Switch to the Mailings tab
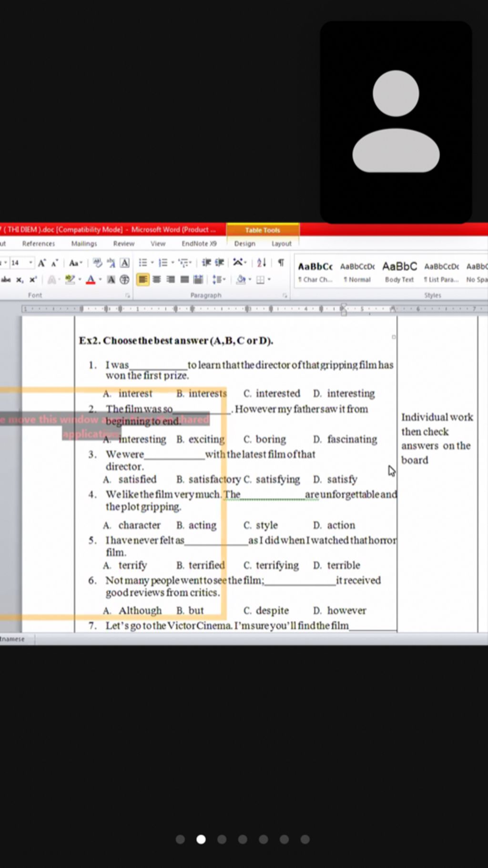Screen dimensions: 488x868 pyautogui.click(x=84, y=244)
